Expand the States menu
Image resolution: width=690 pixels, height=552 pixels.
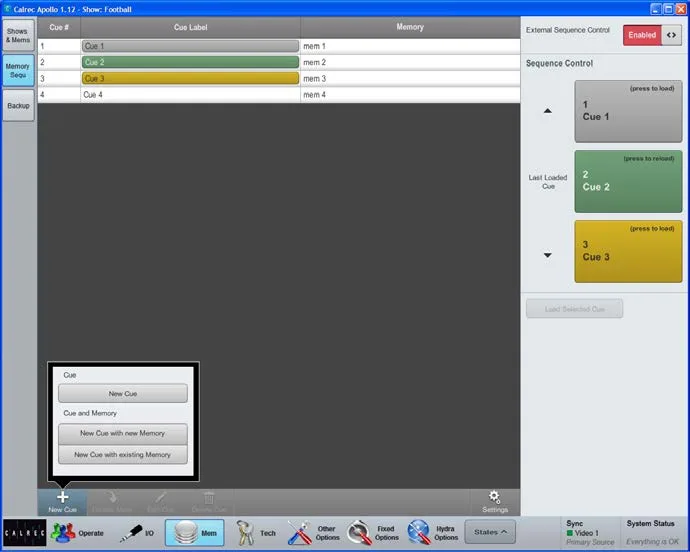tap(491, 532)
